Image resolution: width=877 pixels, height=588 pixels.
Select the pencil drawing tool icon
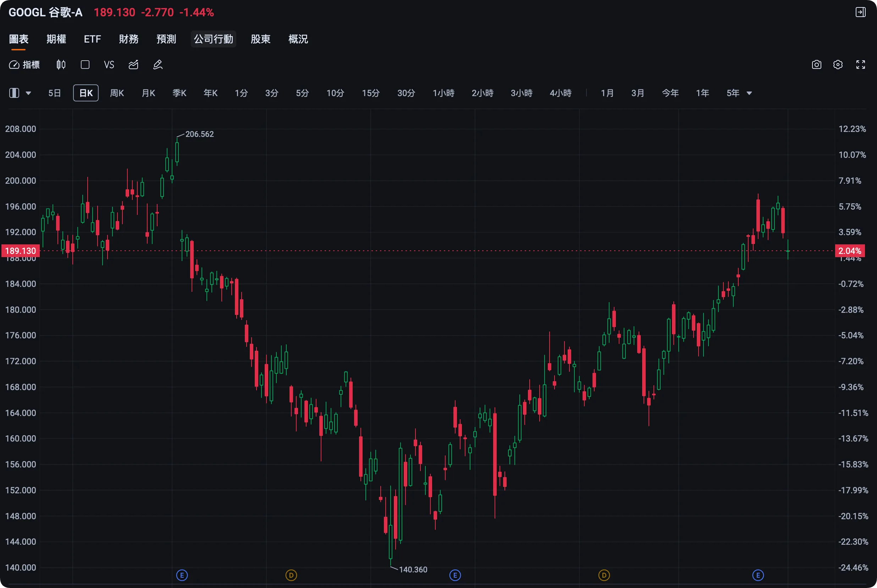point(158,65)
